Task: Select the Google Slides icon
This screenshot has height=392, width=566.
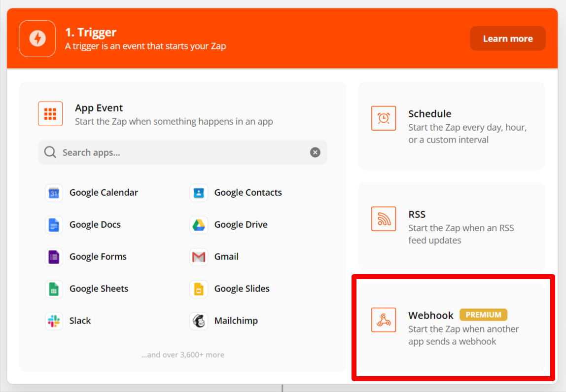Action: 199,289
